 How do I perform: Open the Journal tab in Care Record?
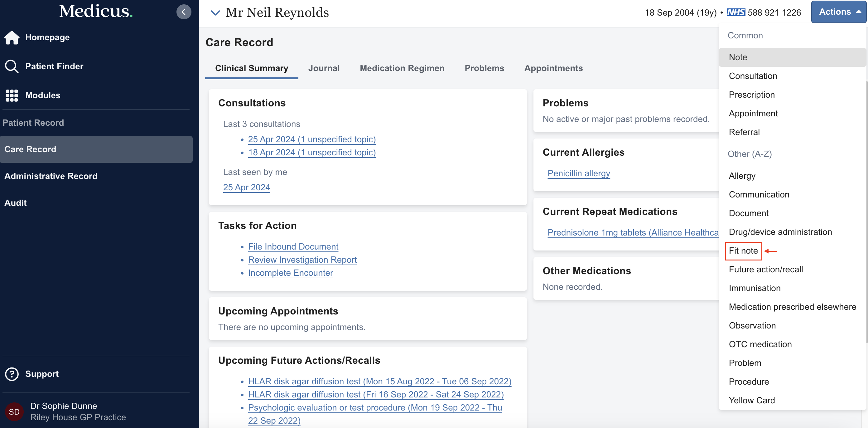324,68
